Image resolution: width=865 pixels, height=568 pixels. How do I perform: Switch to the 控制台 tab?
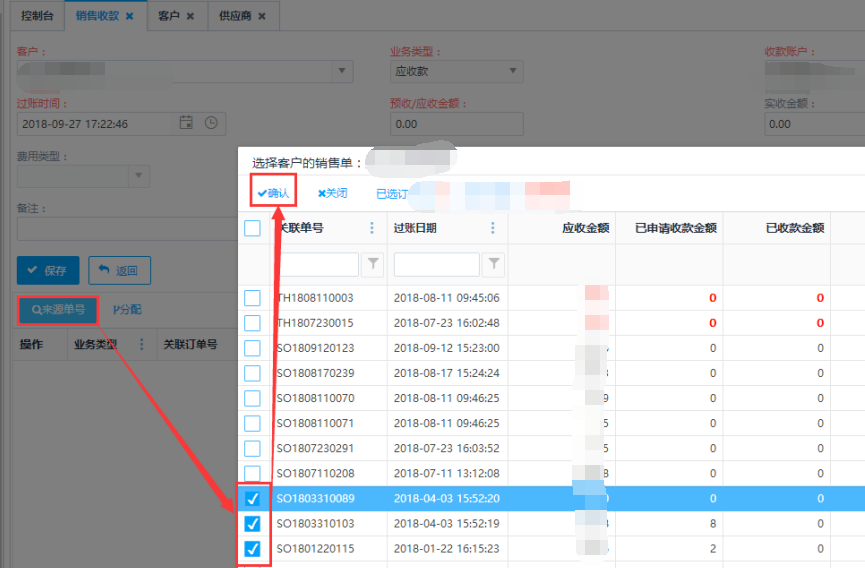click(x=38, y=16)
